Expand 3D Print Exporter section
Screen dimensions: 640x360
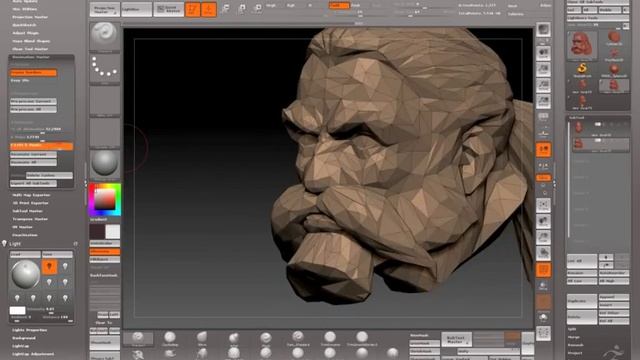30,203
